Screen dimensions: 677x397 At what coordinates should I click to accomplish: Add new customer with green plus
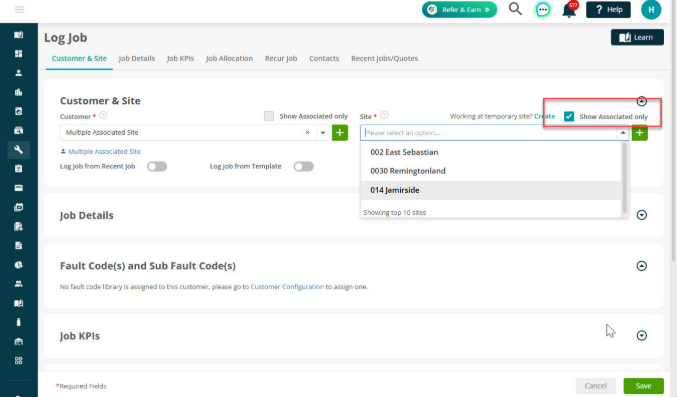(x=340, y=133)
